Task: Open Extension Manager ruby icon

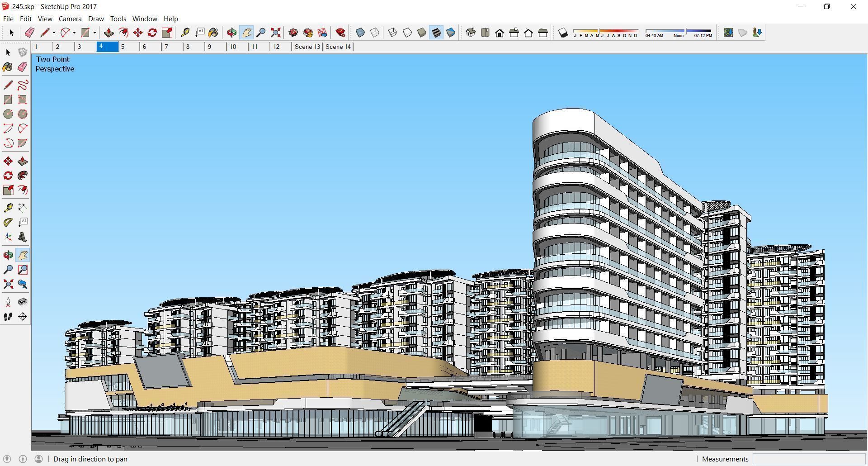Action: [340, 33]
